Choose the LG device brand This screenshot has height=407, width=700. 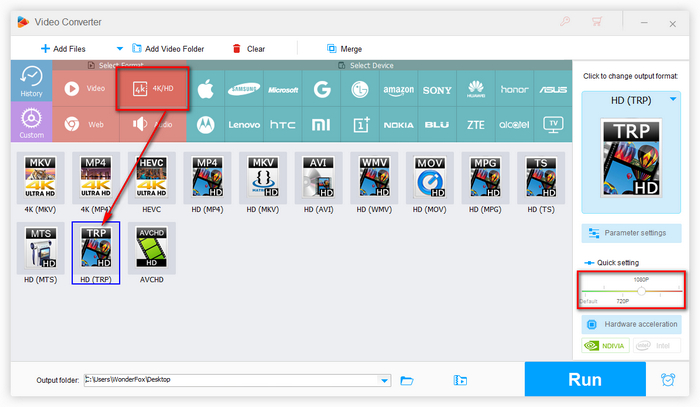360,89
